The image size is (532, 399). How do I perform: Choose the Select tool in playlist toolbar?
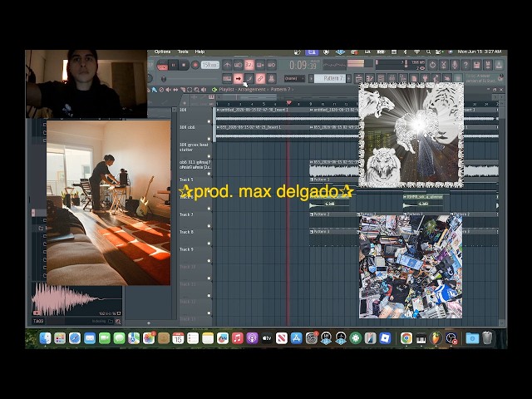coord(190,90)
